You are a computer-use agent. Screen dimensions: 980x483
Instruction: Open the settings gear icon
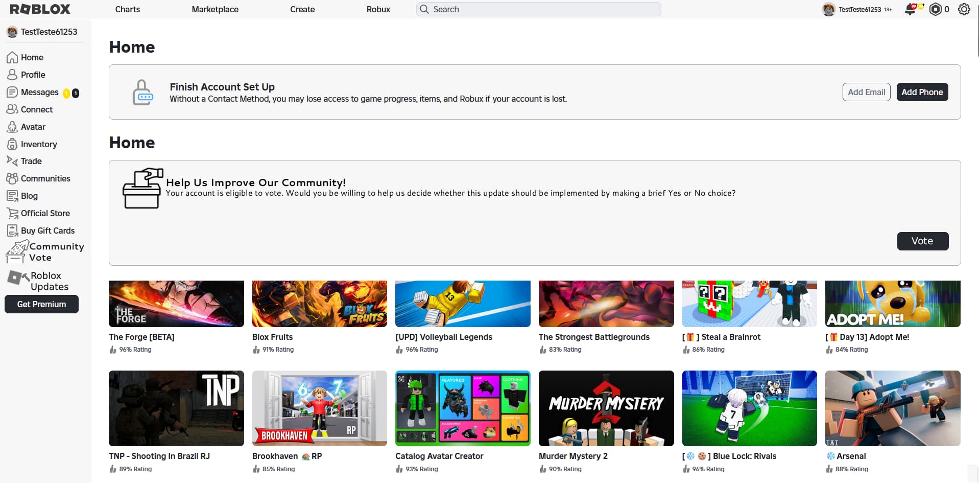pos(964,9)
